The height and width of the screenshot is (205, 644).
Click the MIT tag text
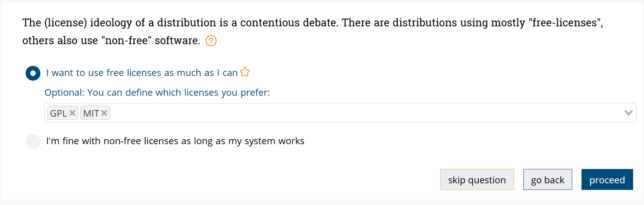point(91,113)
